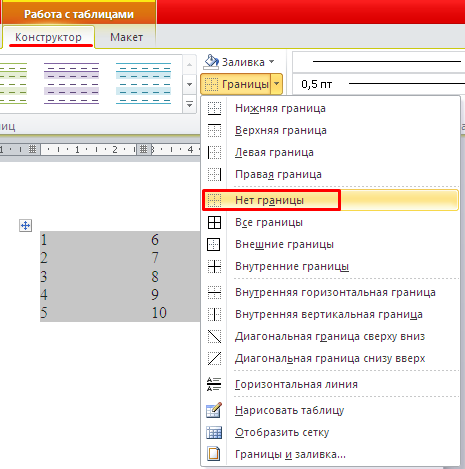The image size is (465, 469).
Task: Open the Конструктор tab
Action: [x=48, y=37]
